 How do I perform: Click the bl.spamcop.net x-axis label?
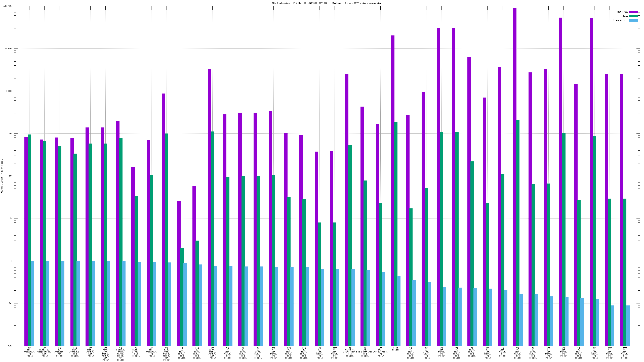click(x=60, y=352)
